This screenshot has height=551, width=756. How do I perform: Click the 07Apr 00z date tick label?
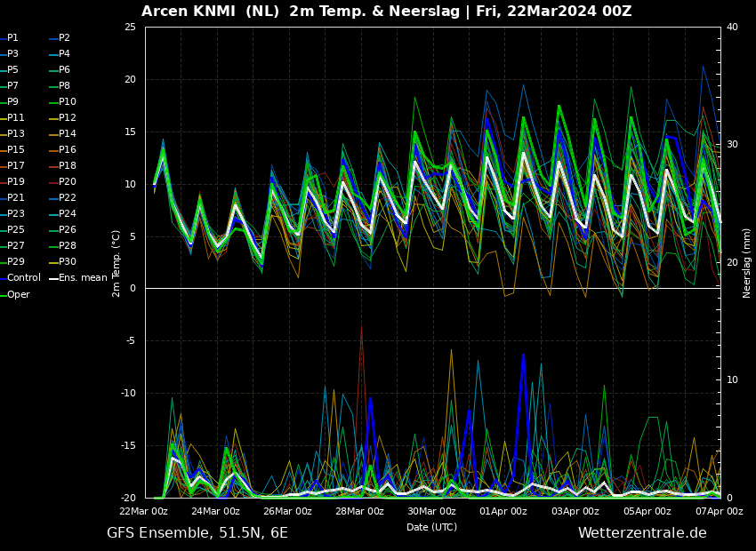pos(719,512)
